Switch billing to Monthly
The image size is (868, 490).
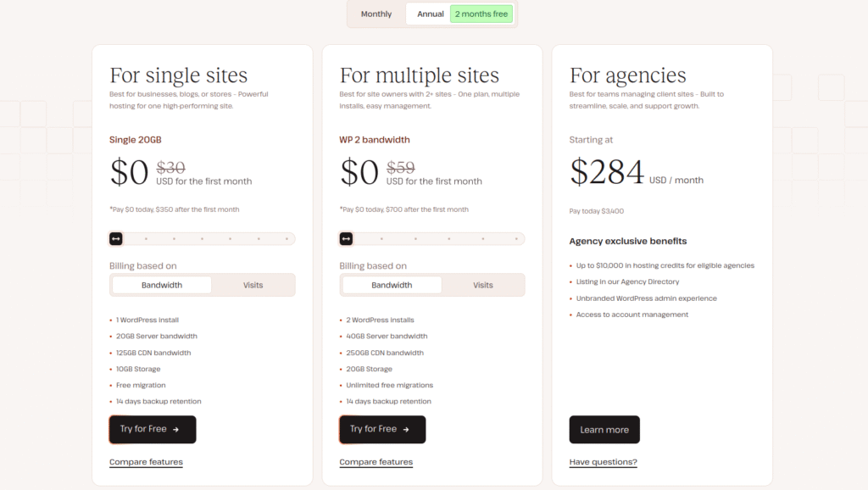point(376,14)
